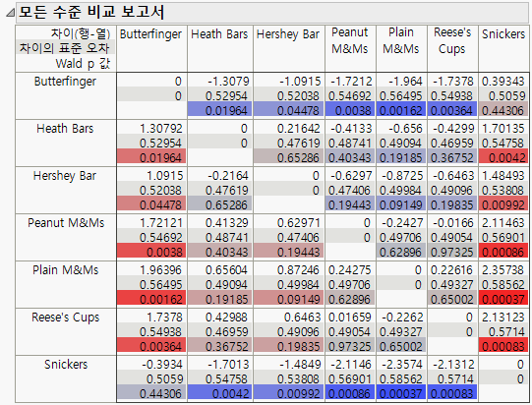532x405 pixels.
Task: Click the Wald p 값 legend label
Action: [84, 63]
